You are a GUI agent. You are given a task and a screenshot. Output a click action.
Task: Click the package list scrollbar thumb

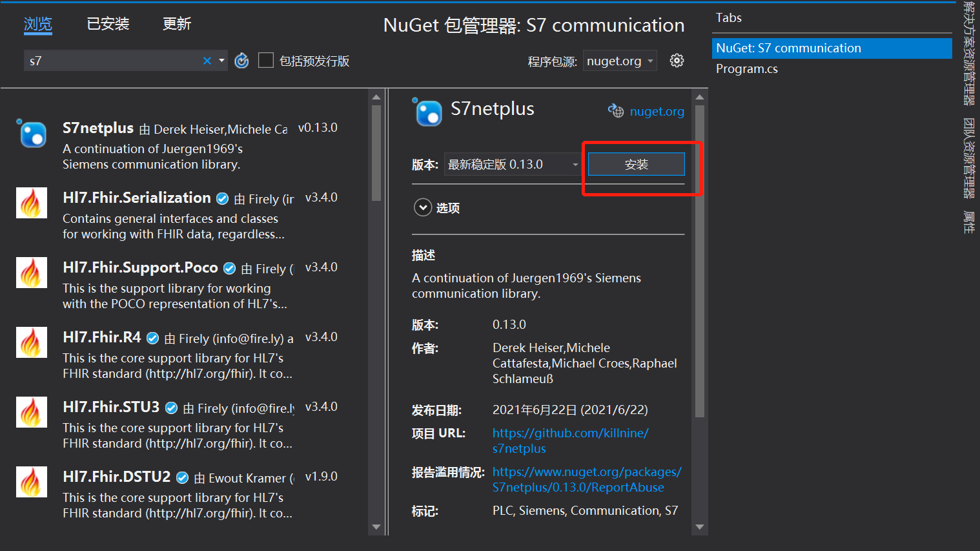(376, 152)
